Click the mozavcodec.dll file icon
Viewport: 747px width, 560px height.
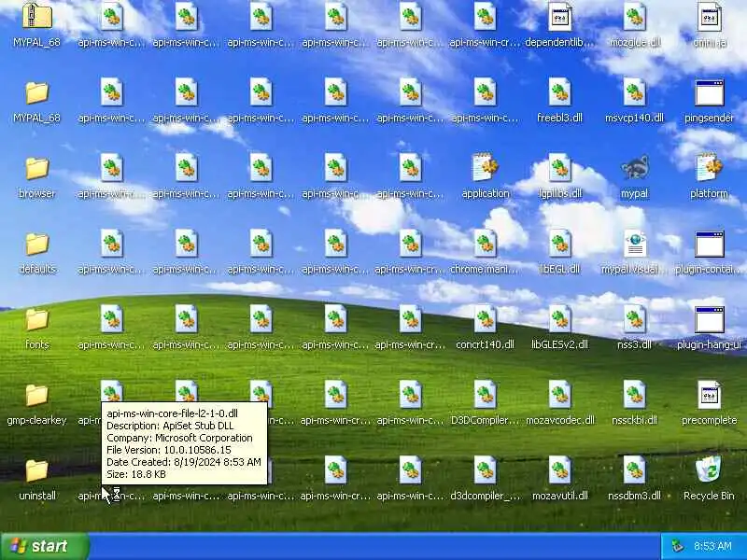pos(559,395)
